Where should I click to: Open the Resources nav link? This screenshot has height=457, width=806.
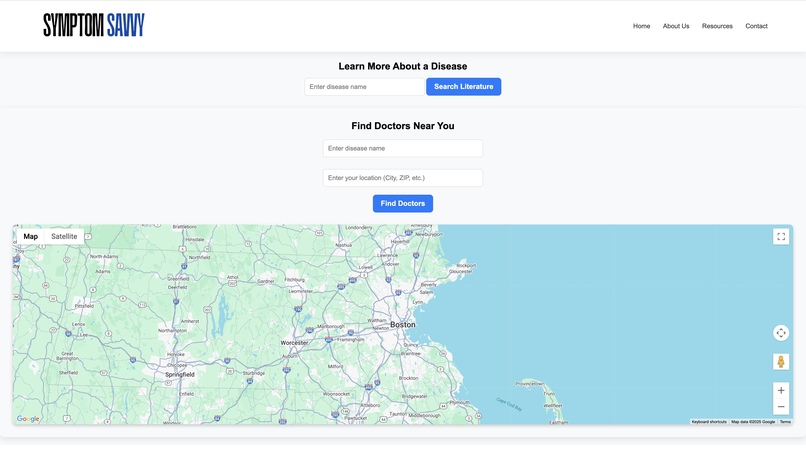717,26
